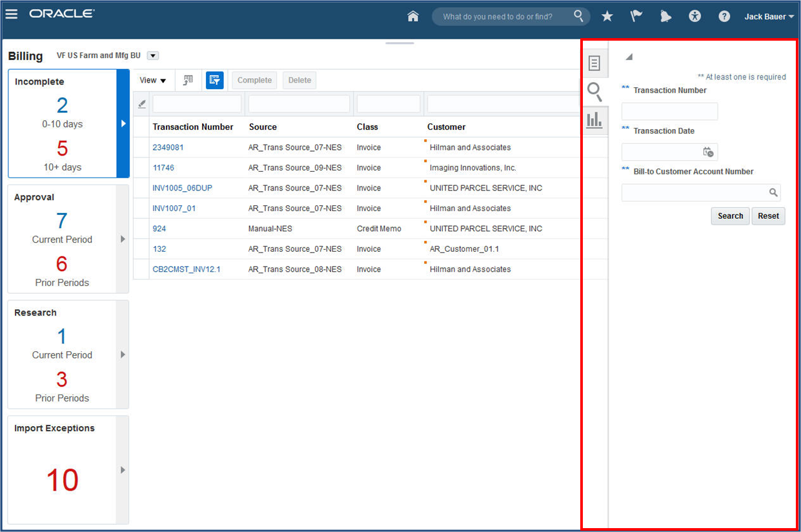Image resolution: width=801 pixels, height=532 pixels.
Task: Open transaction link INV1005_06DUP
Action: point(182,189)
